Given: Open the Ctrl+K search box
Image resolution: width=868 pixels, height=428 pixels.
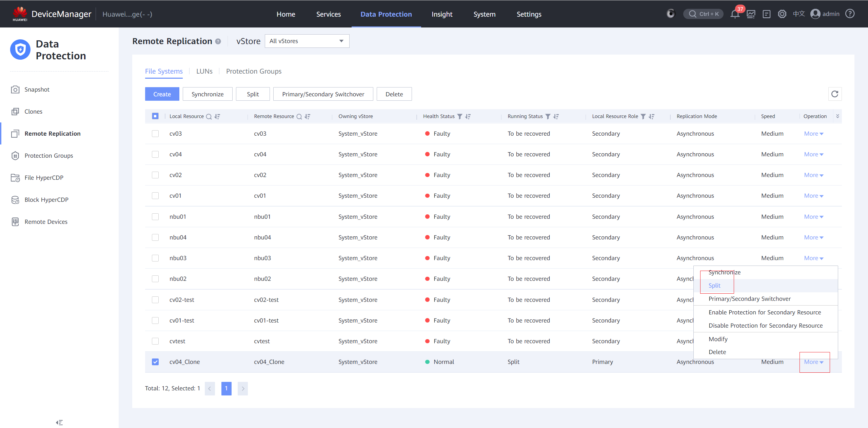Looking at the screenshot, I should coord(704,14).
